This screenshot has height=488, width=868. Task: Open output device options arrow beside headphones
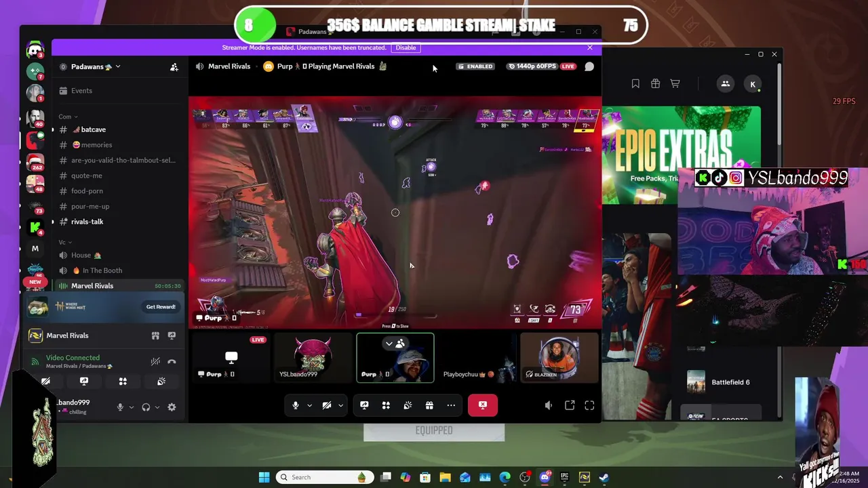157,407
